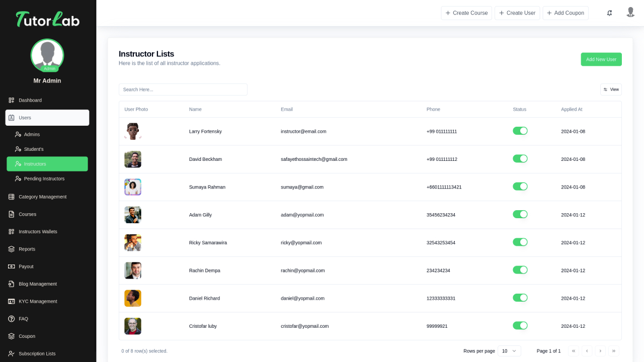
Task: Click the Search Here input field
Action: pyautogui.click(x=183, y=89)
